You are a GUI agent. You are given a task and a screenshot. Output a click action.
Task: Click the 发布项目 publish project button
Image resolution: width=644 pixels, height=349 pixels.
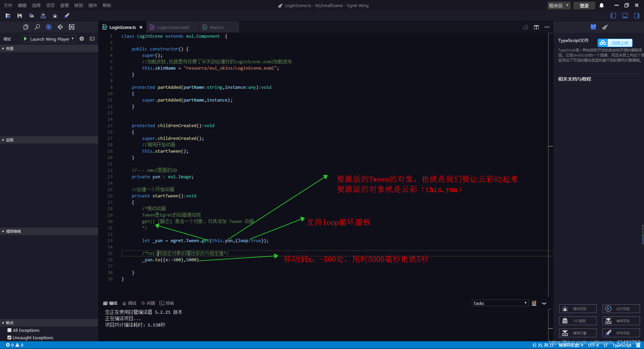[621, 333]
